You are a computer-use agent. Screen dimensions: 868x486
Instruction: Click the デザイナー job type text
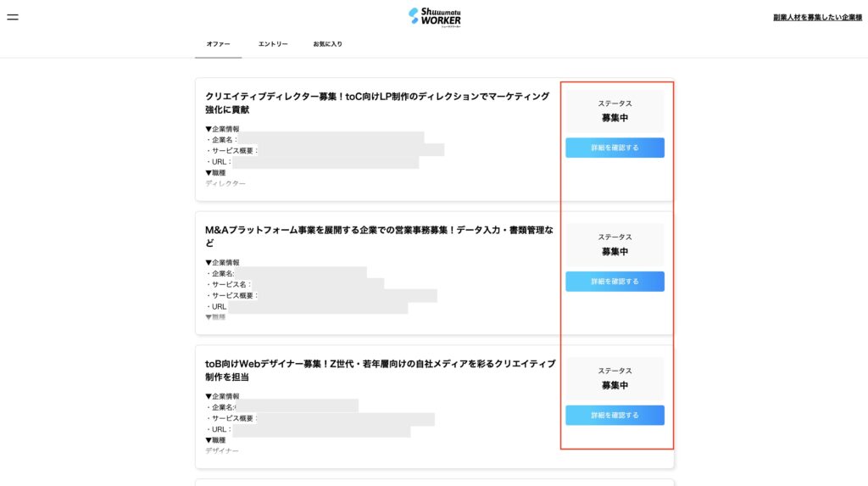[x=222, y=451]
